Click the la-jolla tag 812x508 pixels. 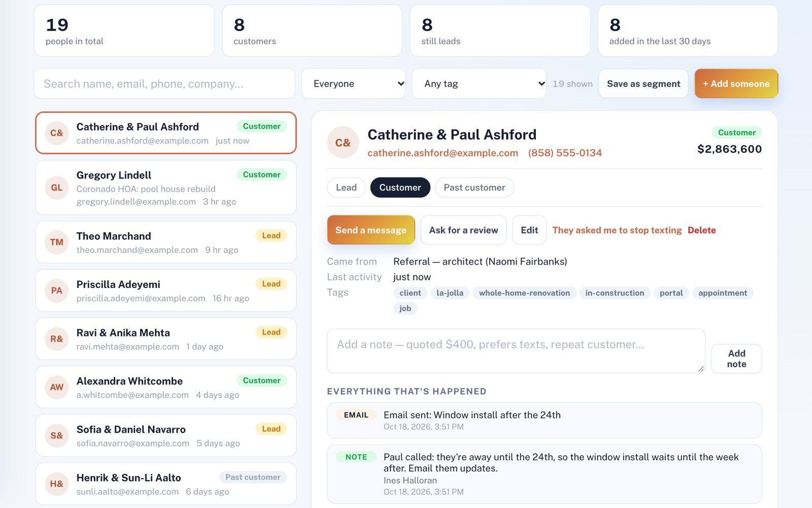pyautogui.click(x=450, y=293)
